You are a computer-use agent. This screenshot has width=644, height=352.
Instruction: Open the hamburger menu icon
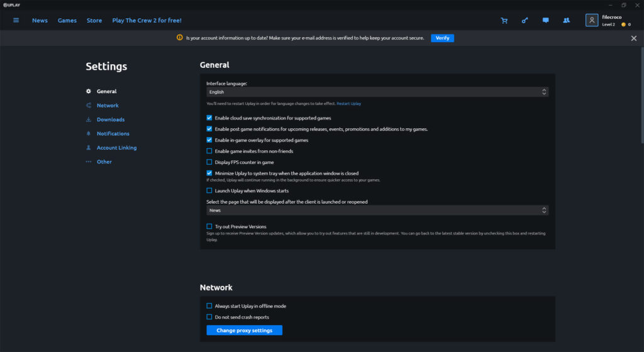point(16,20)
